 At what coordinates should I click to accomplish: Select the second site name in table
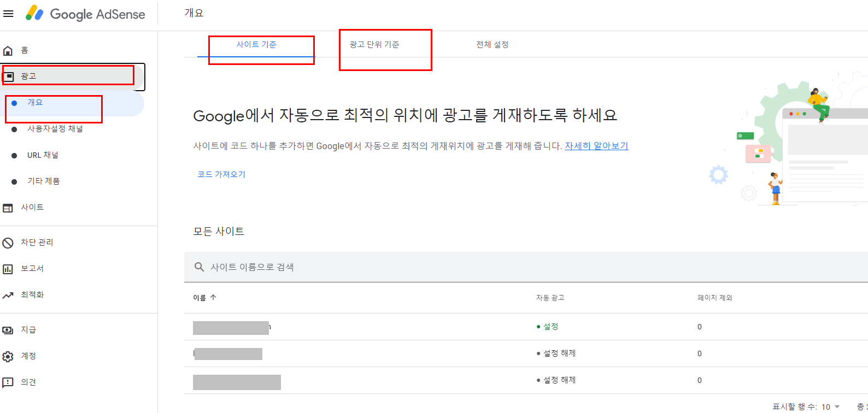(228, 354)
